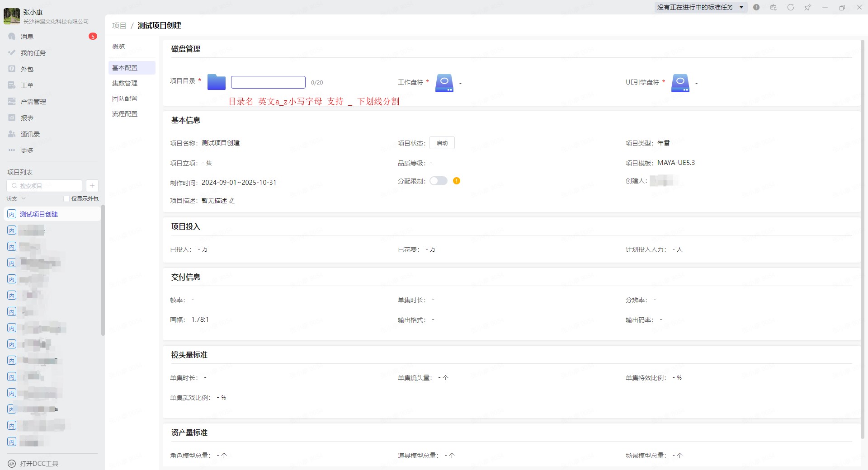Click the plus button to add project
This screenshot has height=470, width=868.
92,186
